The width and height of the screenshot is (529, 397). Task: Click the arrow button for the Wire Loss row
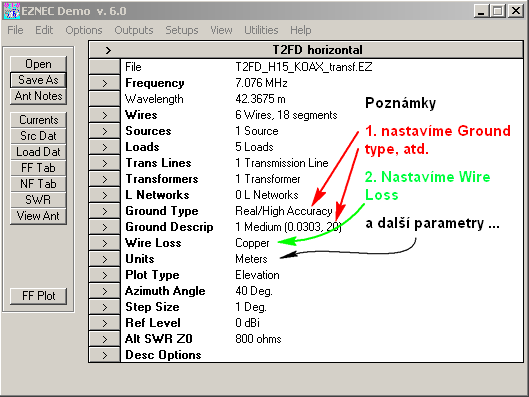click(105, 244)
